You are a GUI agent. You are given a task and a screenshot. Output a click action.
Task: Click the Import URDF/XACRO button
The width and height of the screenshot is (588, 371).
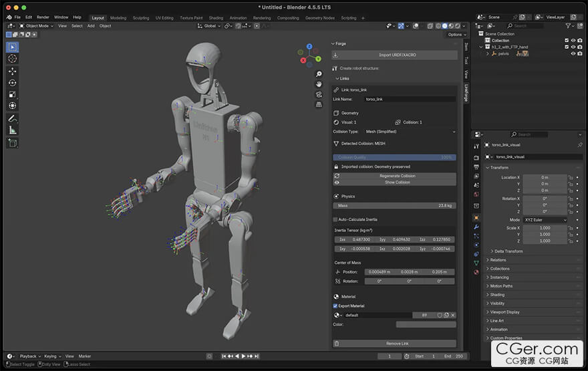(397, 55)
